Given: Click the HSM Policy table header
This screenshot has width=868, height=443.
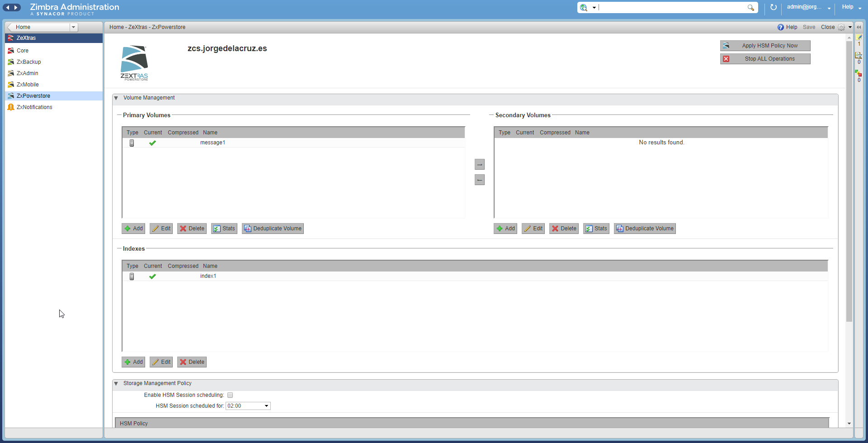Looking at the screenshot, I should pyautogui.click(x=472, y=424).
